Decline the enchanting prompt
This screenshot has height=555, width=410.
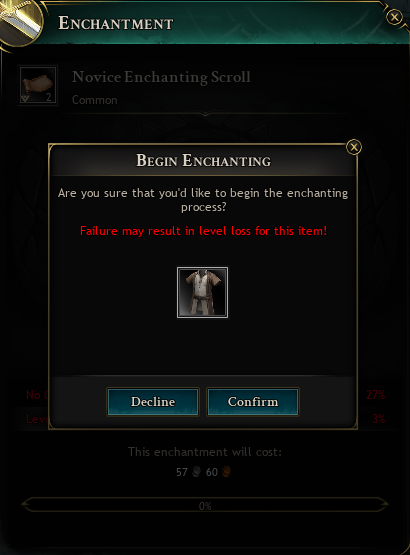coord(153,402)
